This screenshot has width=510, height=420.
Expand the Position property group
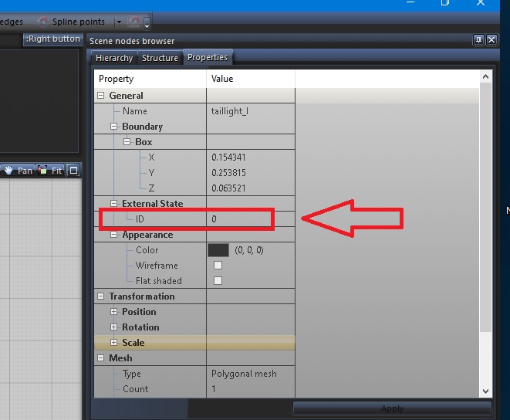point(113,312)
